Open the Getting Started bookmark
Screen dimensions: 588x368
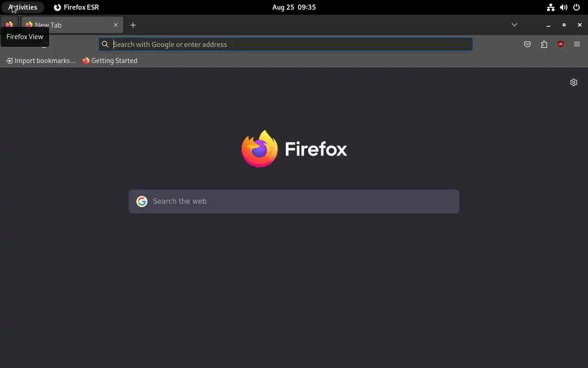point(110,61)
